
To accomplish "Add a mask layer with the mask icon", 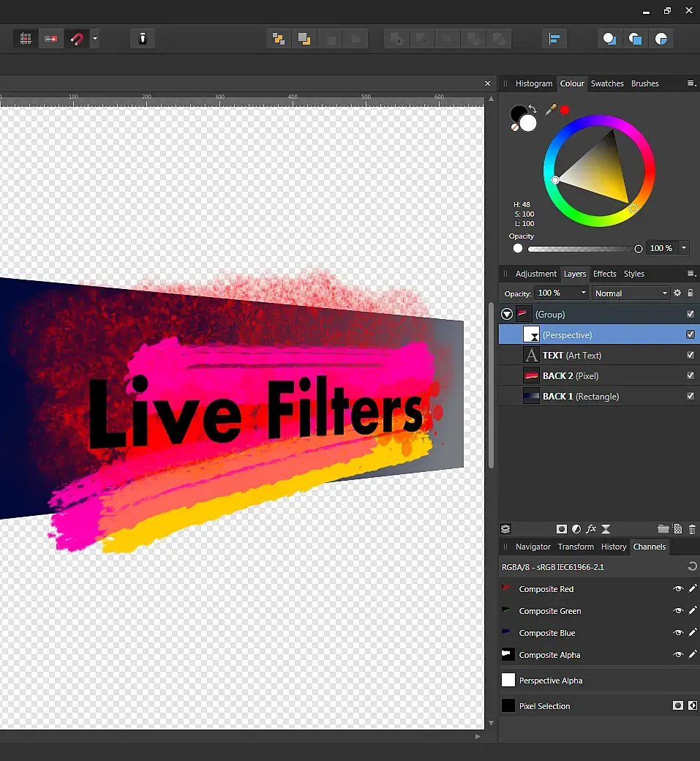I will click(x=562, y=529).
